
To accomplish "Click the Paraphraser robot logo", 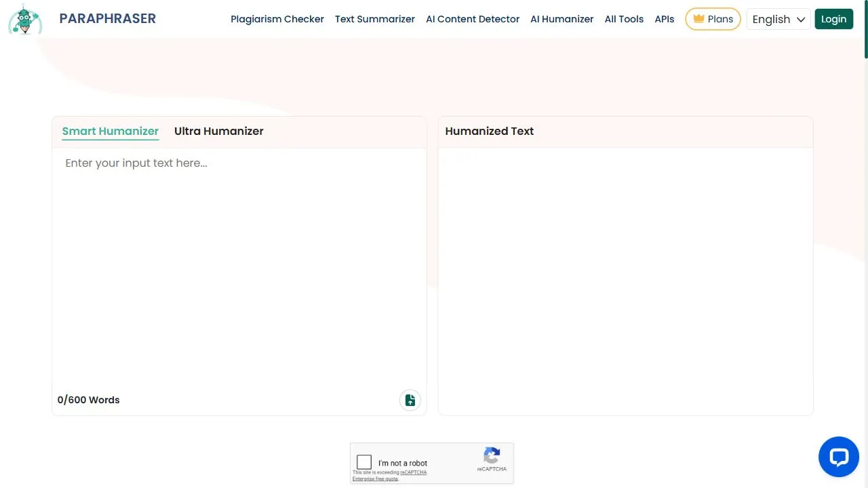I will 25,19.
